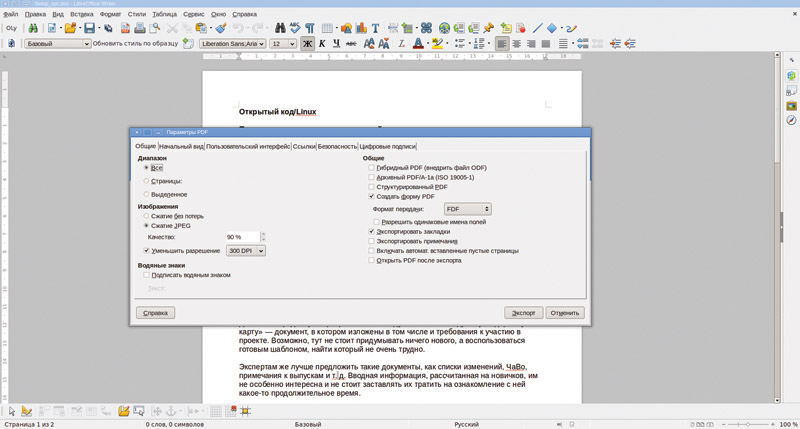Choose 'Сжатие JPEG' image option
This screenshot has width=800, height=429.
(x=146, y=225)
